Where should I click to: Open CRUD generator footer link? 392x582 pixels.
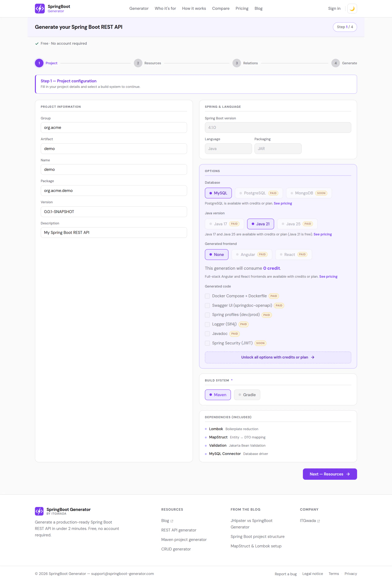pyautogui.click(x=176, y=549)
